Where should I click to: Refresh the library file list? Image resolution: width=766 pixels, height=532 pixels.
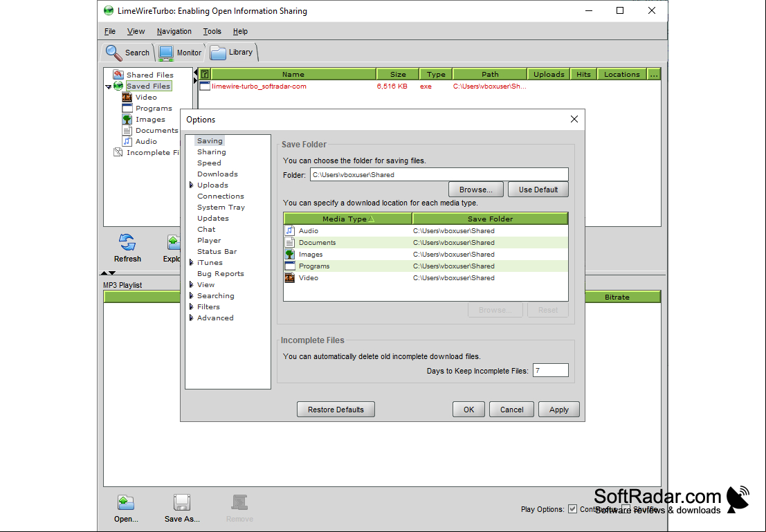click(127, 248)
